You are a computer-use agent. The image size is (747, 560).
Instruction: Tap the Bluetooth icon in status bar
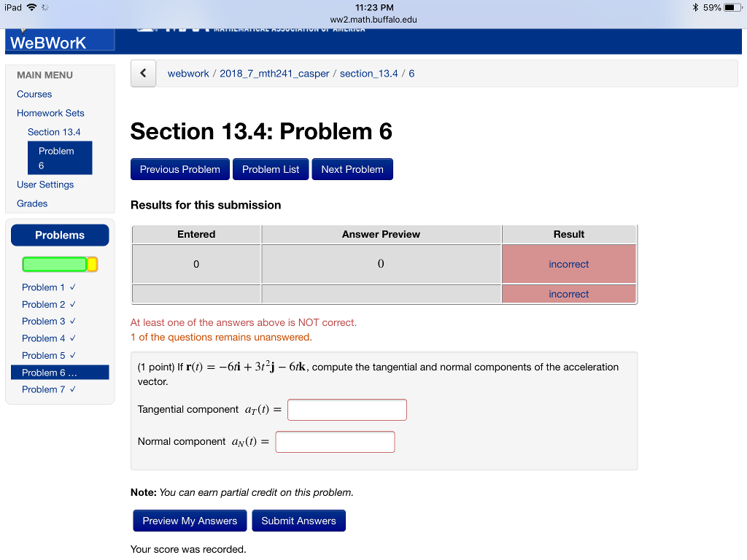coord(695,7)
